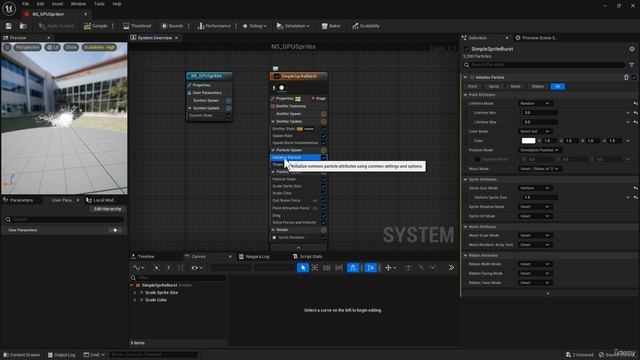This screenshot has height=360, width=640.
Task: Click the Lifetime Min value field
Action: tap(540, 113)
